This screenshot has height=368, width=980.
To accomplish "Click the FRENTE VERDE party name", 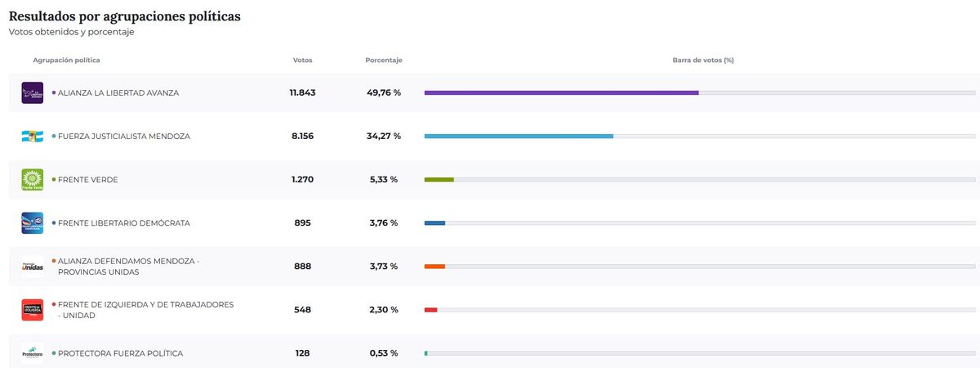I will coord(88,180).
